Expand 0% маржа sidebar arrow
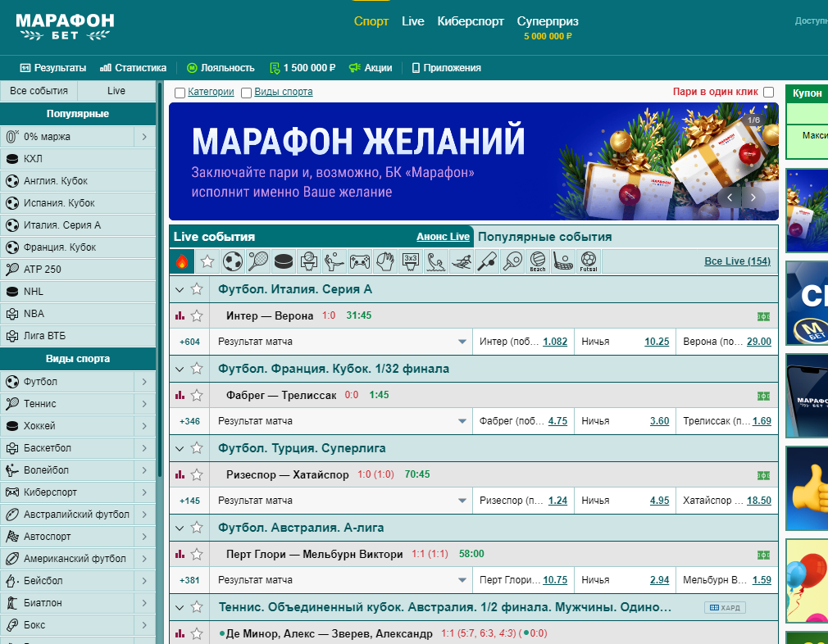The width and height of the screenshot is (828, 644). (144, 137)
